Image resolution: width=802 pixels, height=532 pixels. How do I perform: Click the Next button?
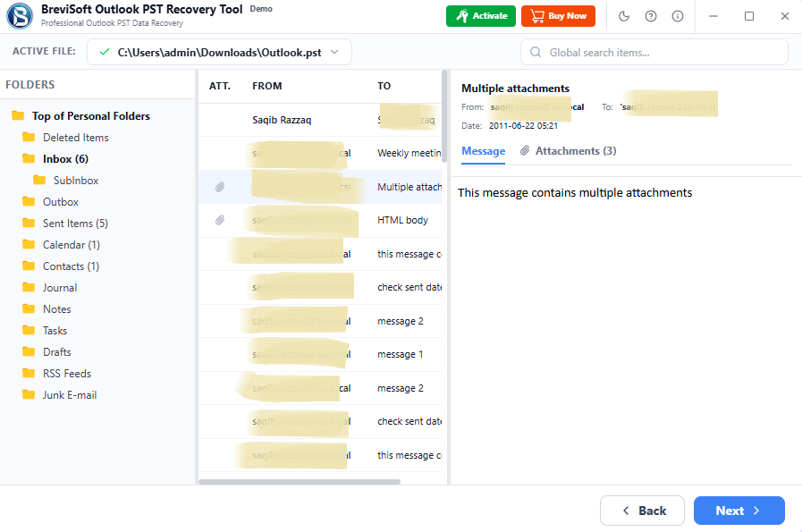739,511
